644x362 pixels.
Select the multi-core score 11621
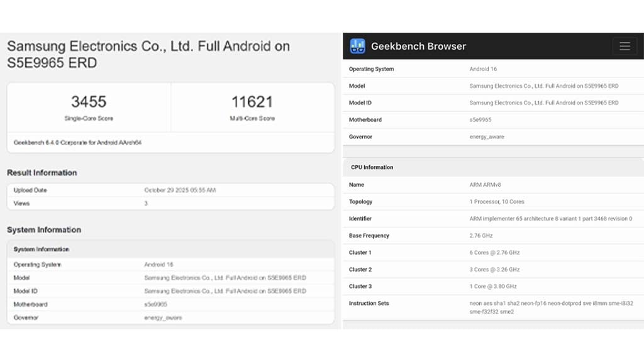[x=252, y=102]
